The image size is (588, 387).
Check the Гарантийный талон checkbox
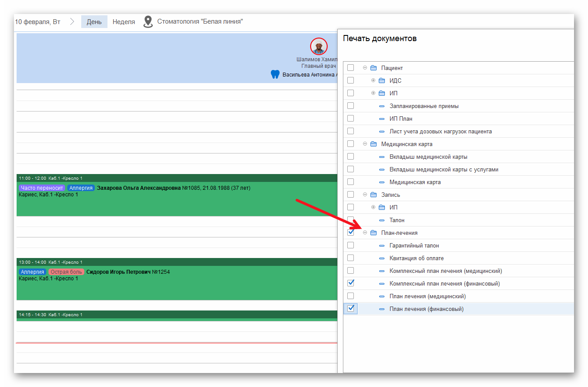[350, 245]
